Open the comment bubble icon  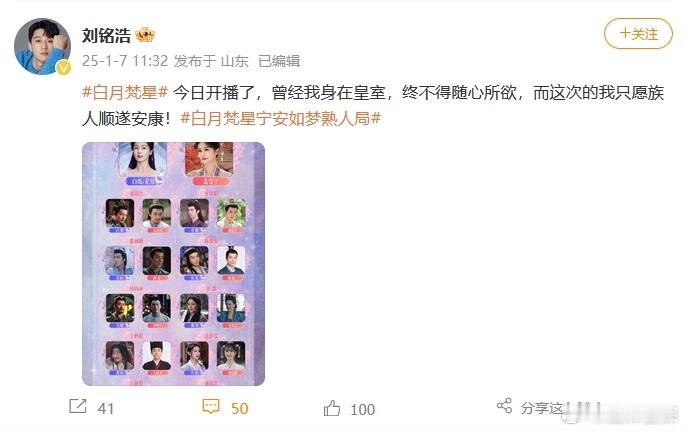point(211,407)
